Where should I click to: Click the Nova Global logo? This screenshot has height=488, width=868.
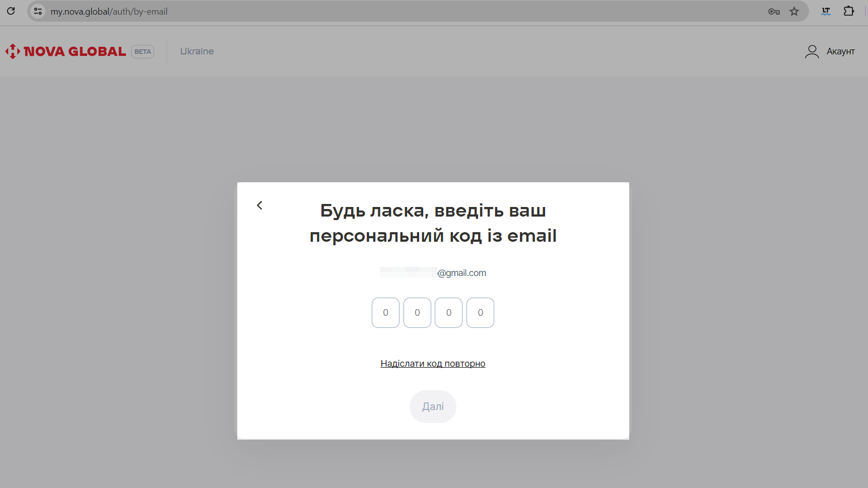tap(66, 51)
